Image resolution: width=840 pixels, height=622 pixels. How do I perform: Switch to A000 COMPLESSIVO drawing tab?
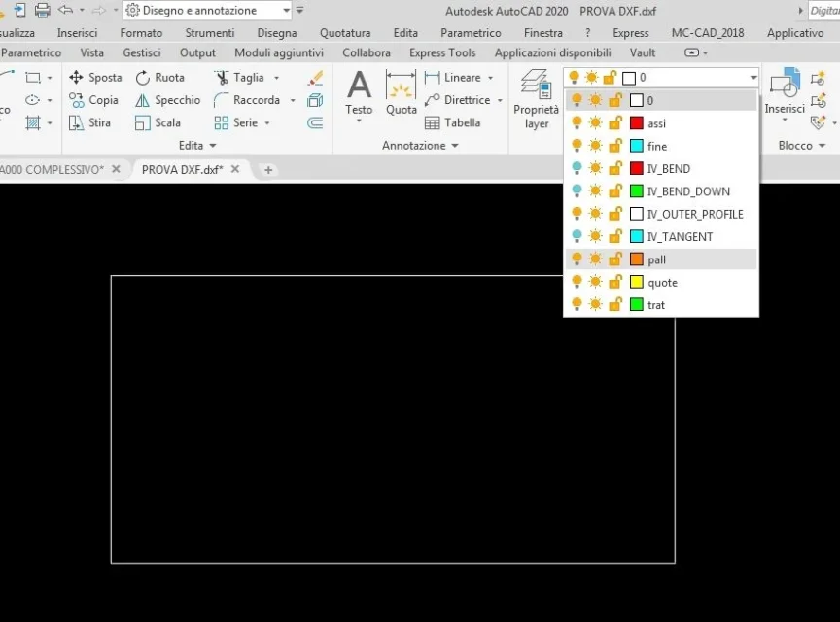pos(52,169)
